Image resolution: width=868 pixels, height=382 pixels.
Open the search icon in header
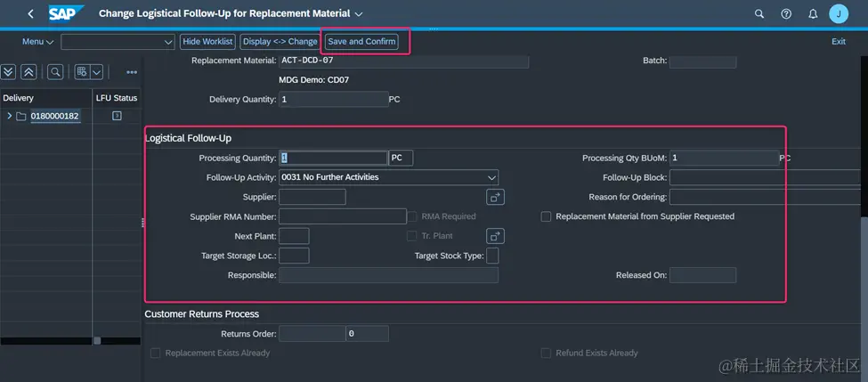[759, 14]
